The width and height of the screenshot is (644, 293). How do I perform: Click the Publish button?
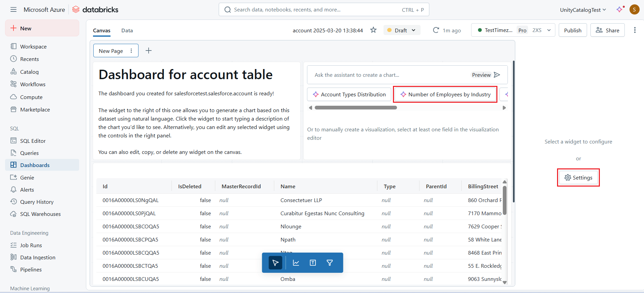pyautogui.click(x=572, y=30)
